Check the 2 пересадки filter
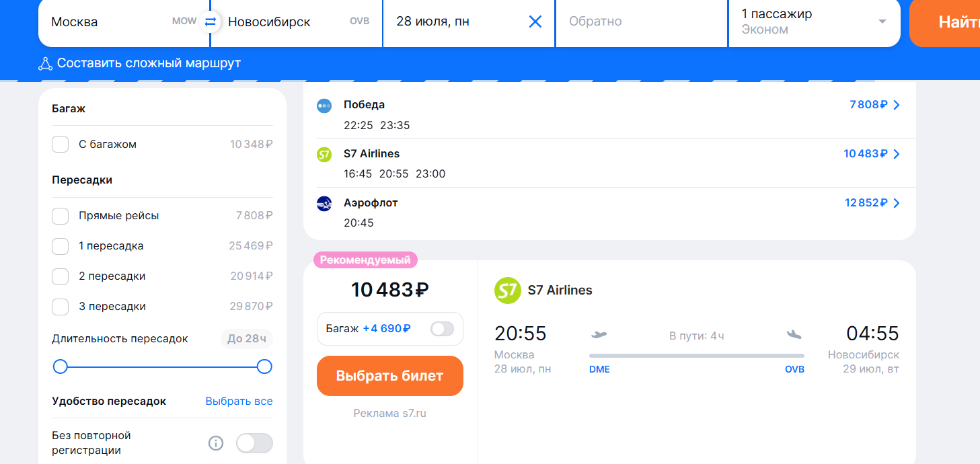The width and height of the screenshot is (980, 464). (61, 276)
